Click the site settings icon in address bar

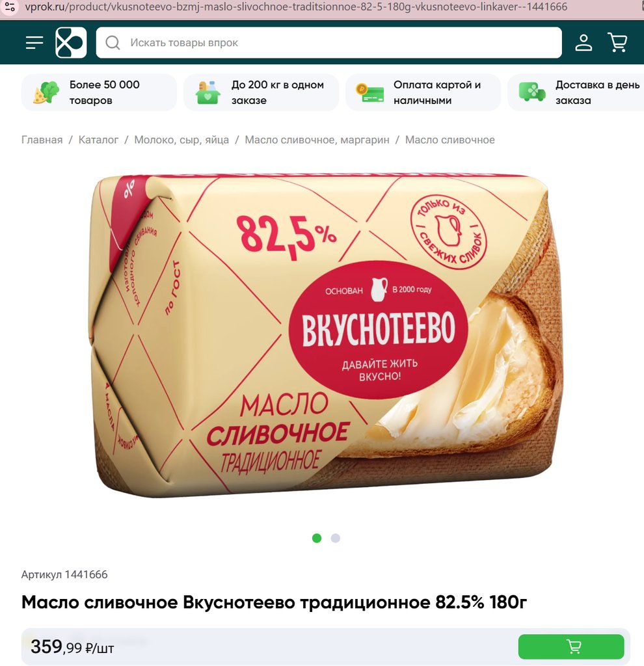9,7
